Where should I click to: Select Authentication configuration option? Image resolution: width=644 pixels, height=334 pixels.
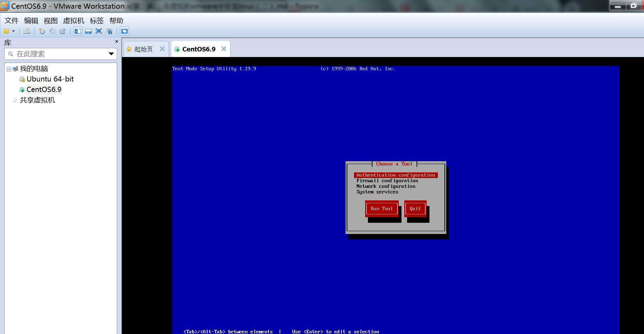click(396, 175)
